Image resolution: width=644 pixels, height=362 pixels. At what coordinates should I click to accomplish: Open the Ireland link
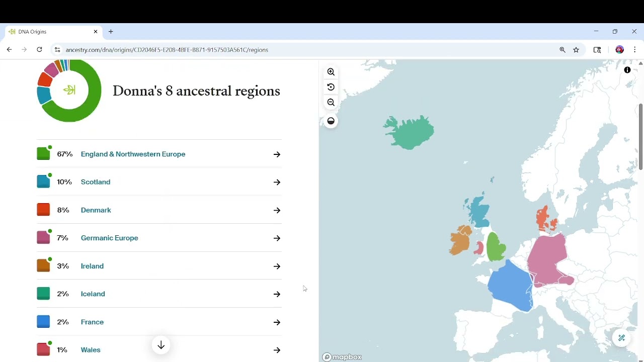pyautogui.click(x=92, y=266)
